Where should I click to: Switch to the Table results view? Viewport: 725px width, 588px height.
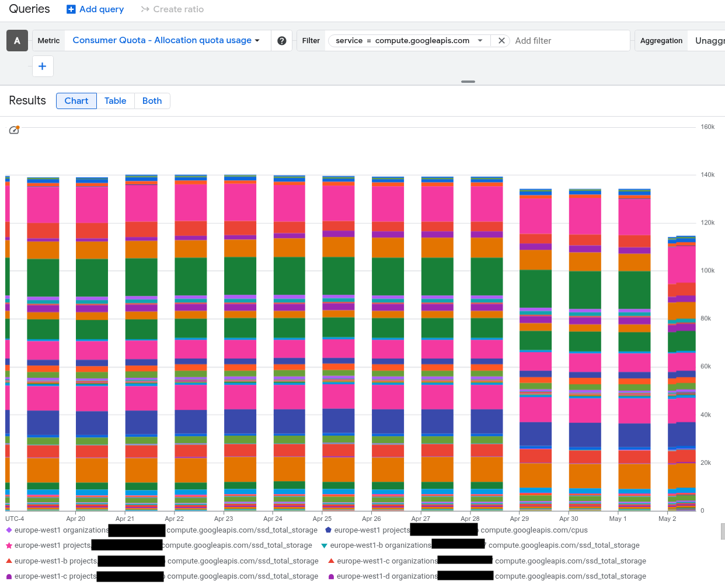115,101
